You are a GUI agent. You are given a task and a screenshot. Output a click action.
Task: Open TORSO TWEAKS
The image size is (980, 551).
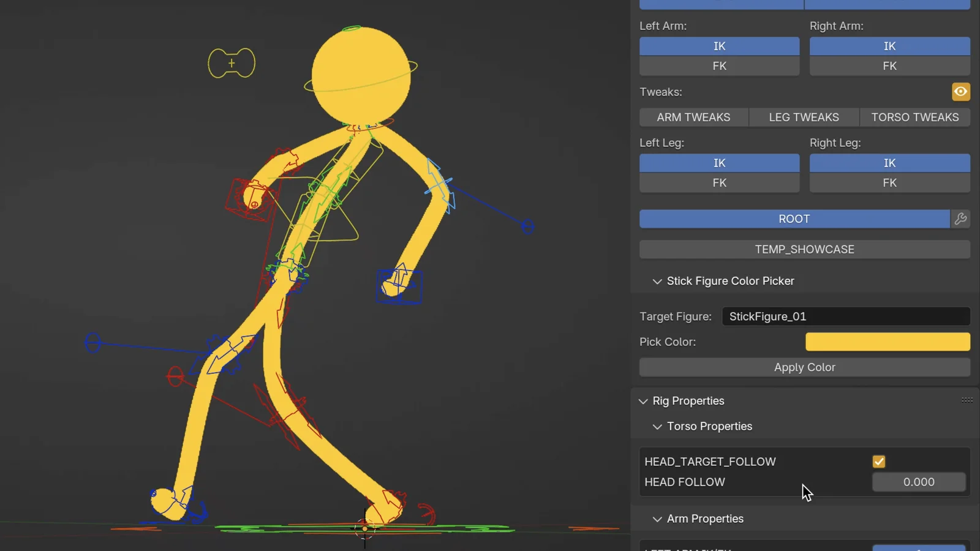pyautogui.click(x=914, y=117)
